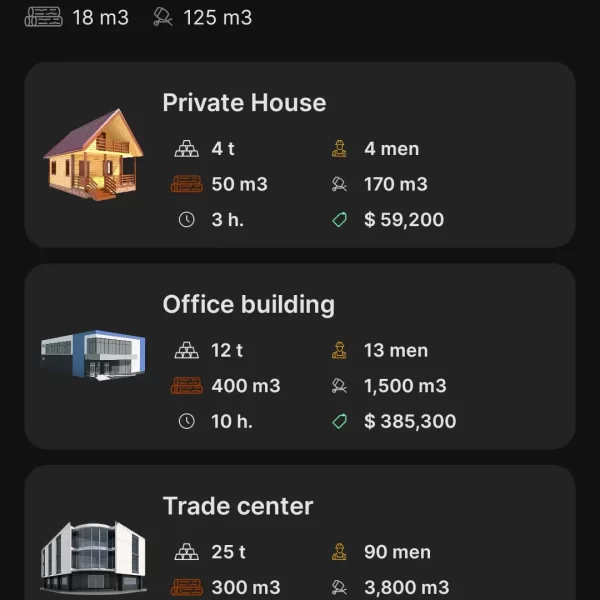The image size is (600, 600).
Task: Select the Office building thumbnail image
Action: [93, 355]
